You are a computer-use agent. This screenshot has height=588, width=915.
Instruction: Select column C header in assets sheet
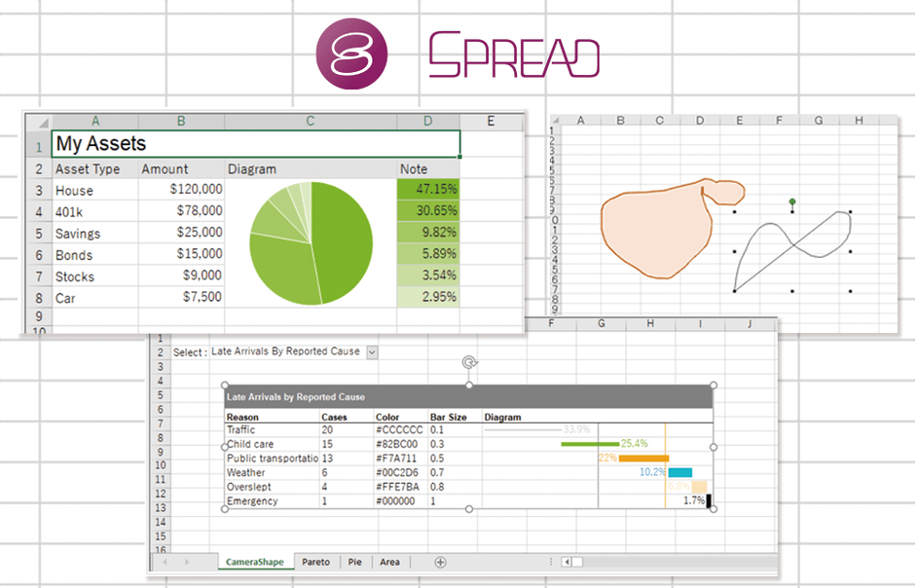(311, 122)
